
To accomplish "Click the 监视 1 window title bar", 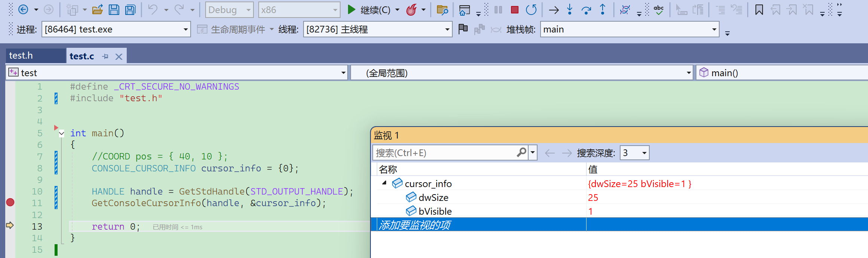I will tap(619, 135).
